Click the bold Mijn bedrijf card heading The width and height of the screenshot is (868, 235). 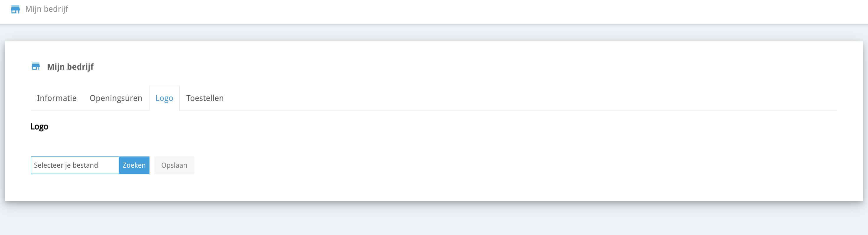pos(70,67)
